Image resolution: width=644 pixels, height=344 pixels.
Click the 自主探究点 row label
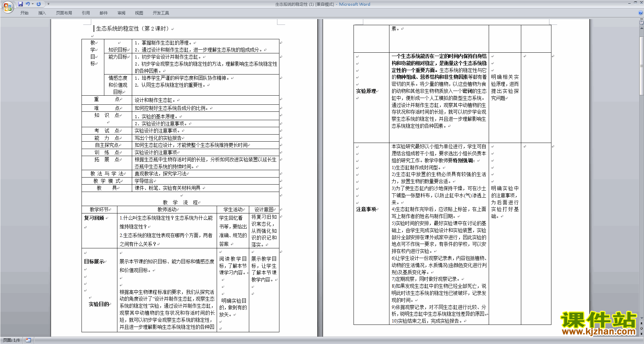click(107, 145)
